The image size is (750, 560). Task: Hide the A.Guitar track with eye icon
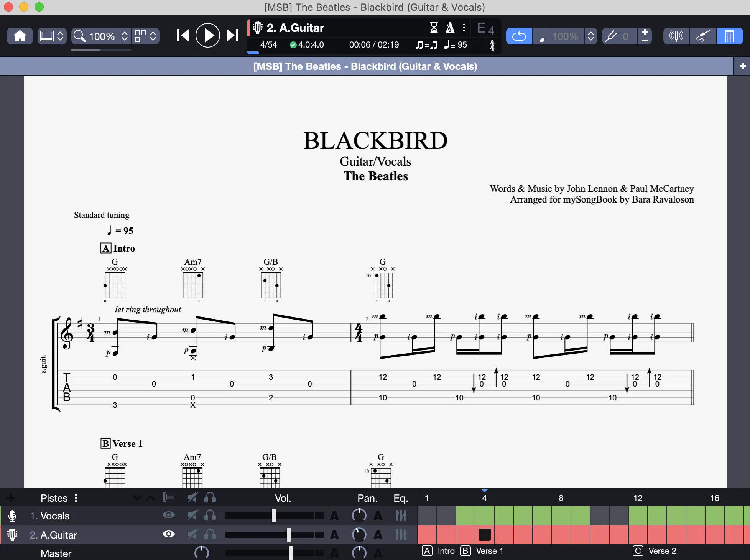tap(169, 534)
